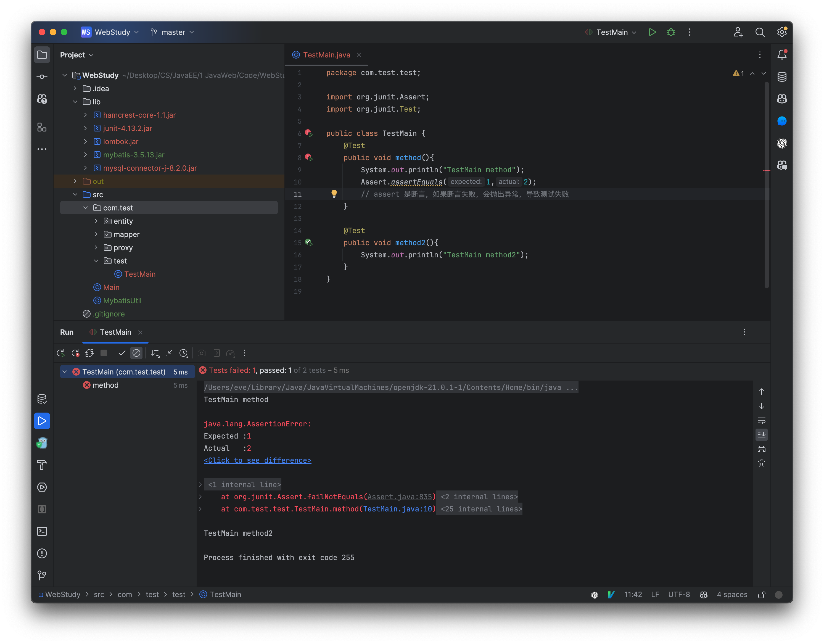Open Search Everywhere magnifier icon
Screen dimensions: 824x644
coord(760,32)
